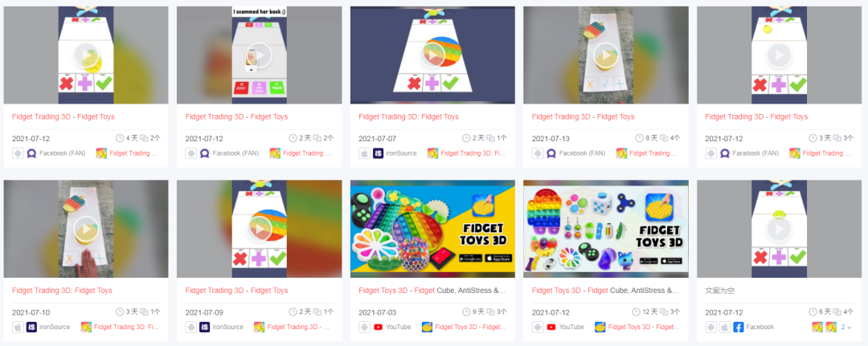868x346 pixels.
Task: Click the blue Facebook network icon
Action: (x=739, y=328)
